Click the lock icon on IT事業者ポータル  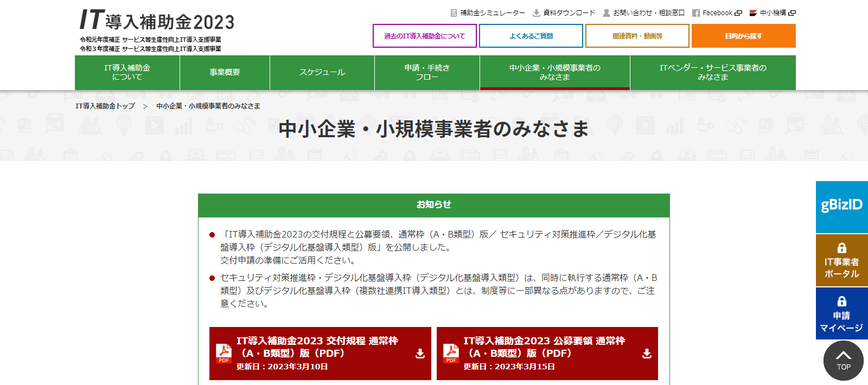coord(842,248)
